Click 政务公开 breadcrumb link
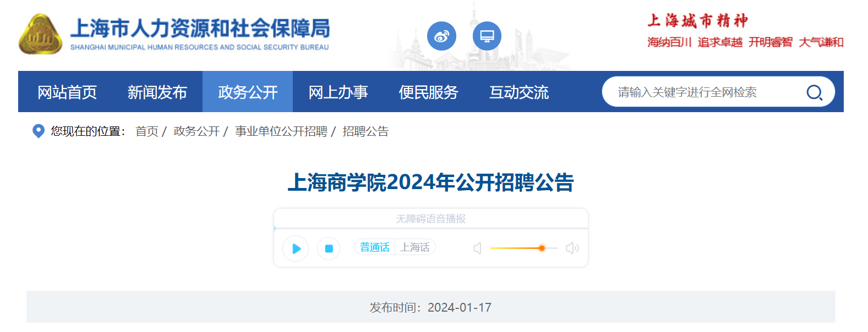 [196, 131]
